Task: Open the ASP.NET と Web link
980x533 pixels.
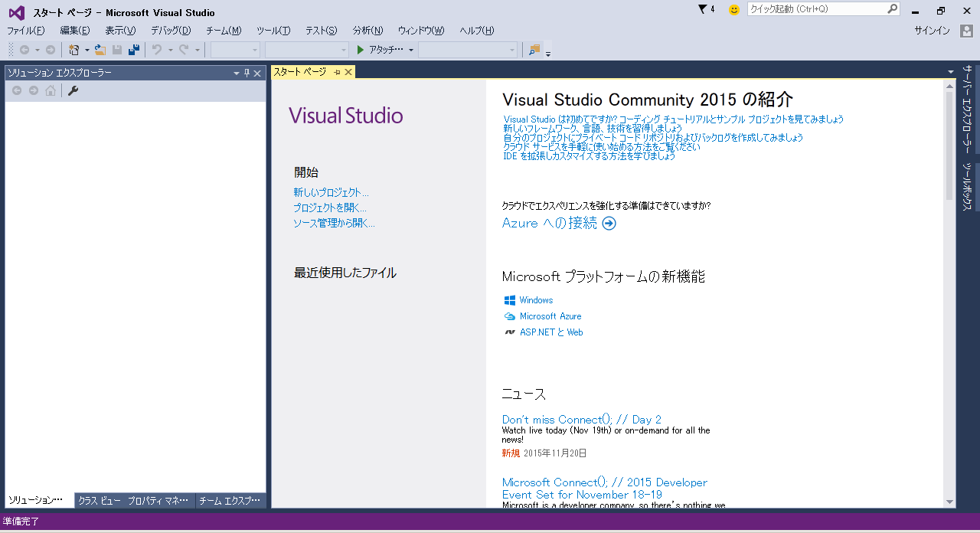Action: pos(551,332)
